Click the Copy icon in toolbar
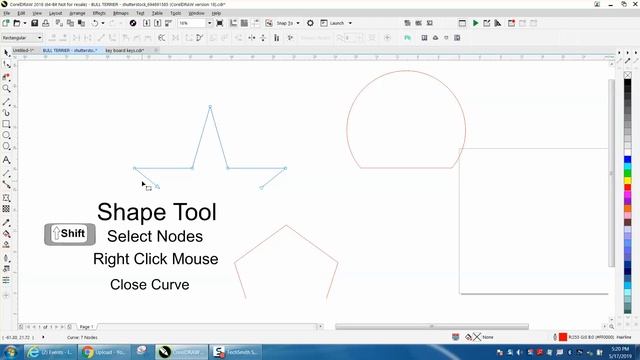 pos(70,23)
